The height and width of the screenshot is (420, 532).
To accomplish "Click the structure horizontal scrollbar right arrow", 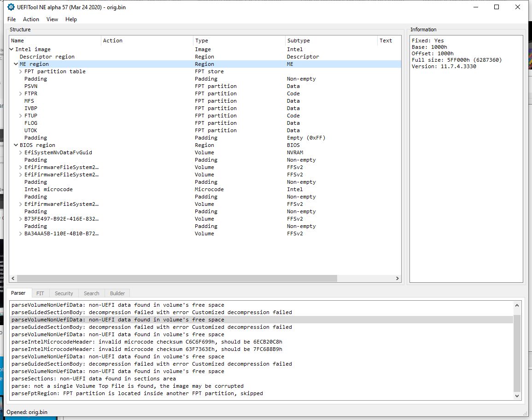I will click(398, 279).
